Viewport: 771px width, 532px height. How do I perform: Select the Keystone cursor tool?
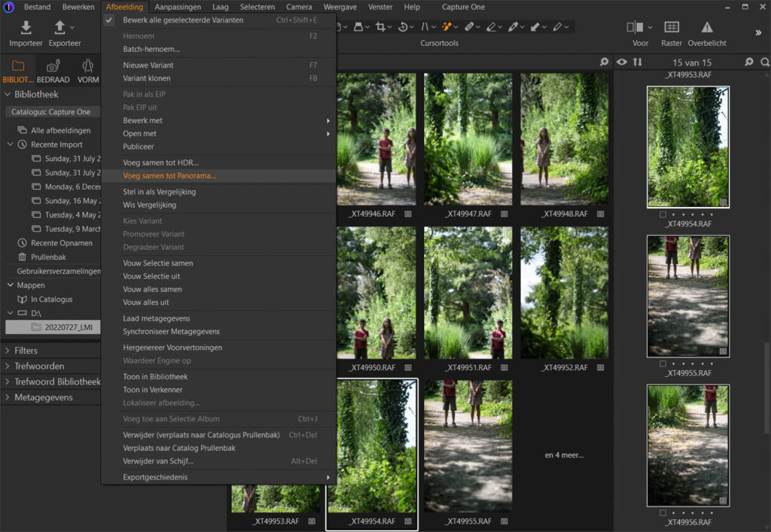(425, 27)
